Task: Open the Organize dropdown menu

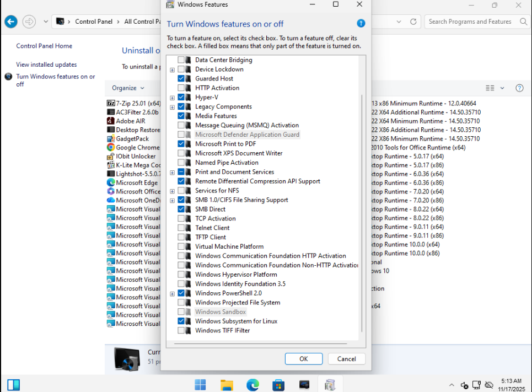Action: 128,88
